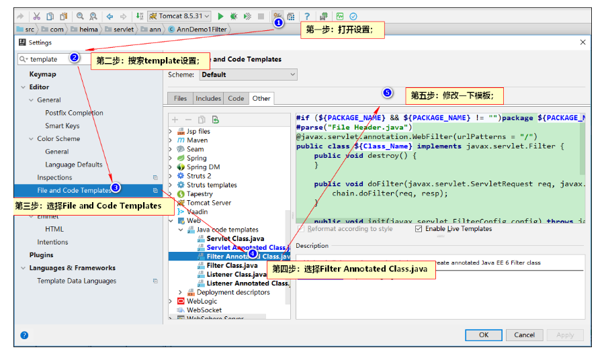Viewport: 606px width, 364px height.
Task: Click the Cut scissors icon in toolbar
Action: (37, 16)
